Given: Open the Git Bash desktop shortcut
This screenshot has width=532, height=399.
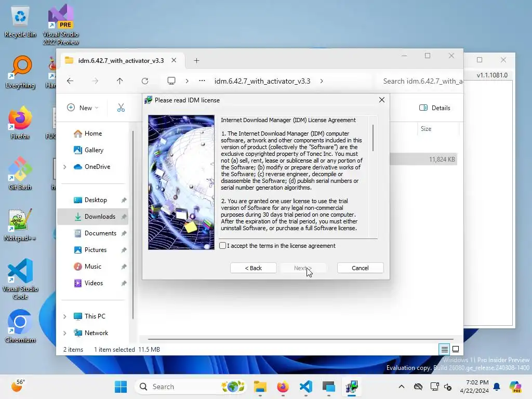Looking at the screenshot, I should pyautogui.click(x=20, y=174).
